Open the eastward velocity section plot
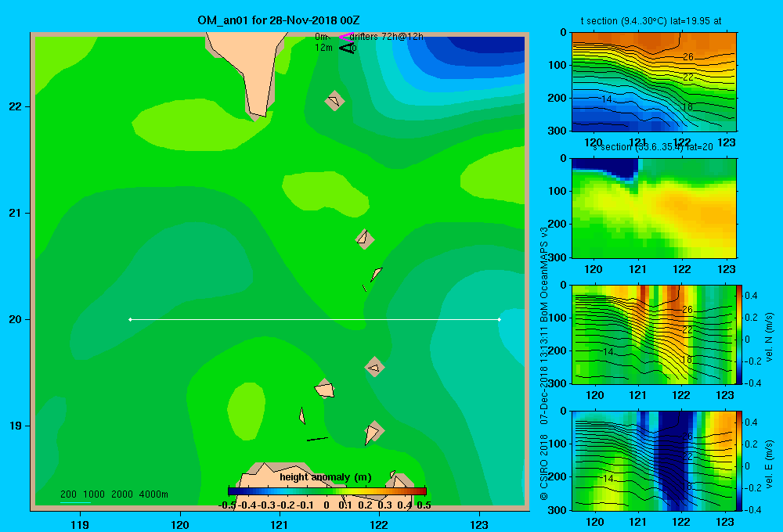The width and height of the screenshot is (783, 532). 654,461
